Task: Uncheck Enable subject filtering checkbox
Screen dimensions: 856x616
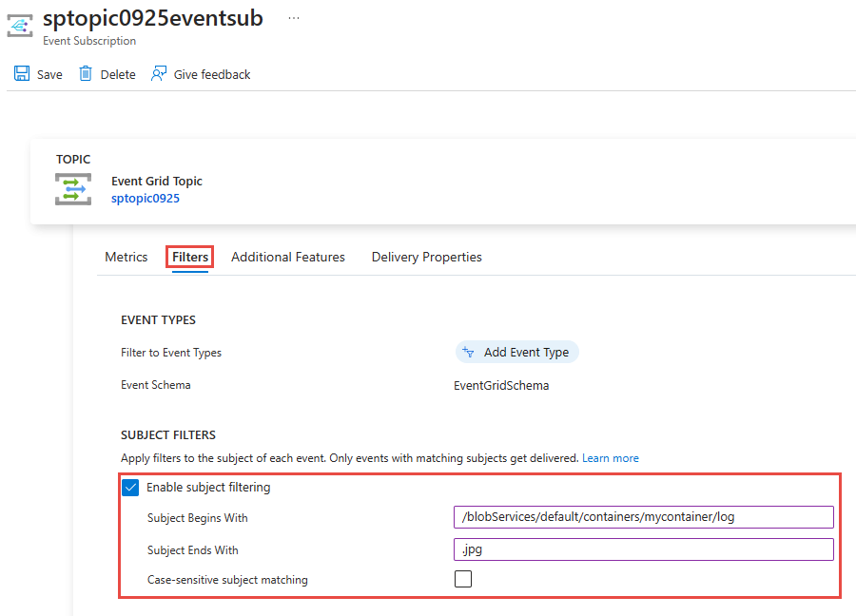Action: point(131,488)
